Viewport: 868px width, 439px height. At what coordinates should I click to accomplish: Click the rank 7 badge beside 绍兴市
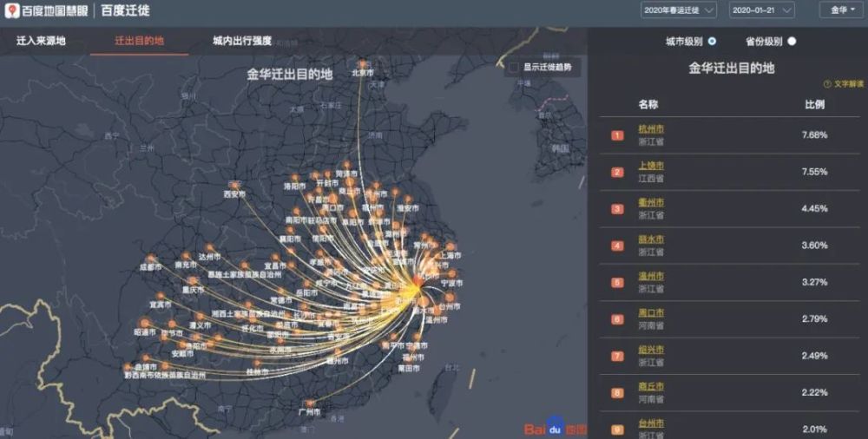coord(617,356)
